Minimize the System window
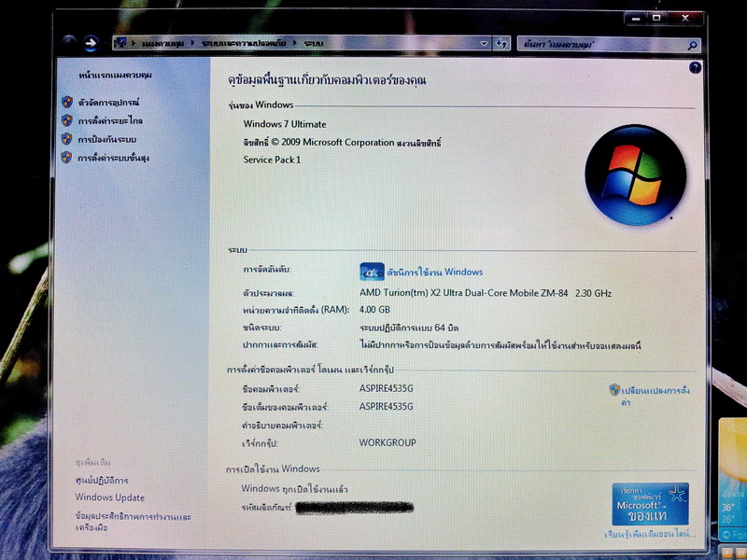The image size is (747, 560). 636,19
